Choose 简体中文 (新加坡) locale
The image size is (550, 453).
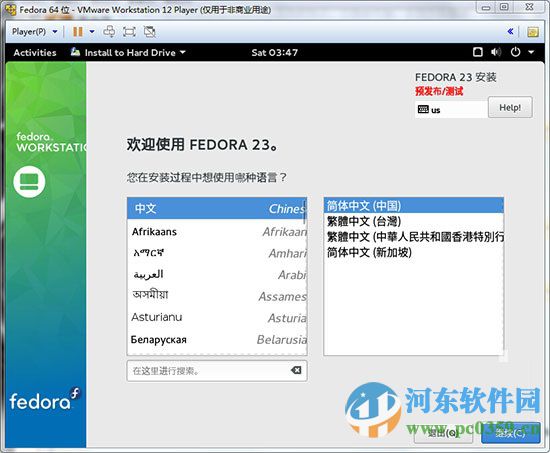[x=414, y=252]
